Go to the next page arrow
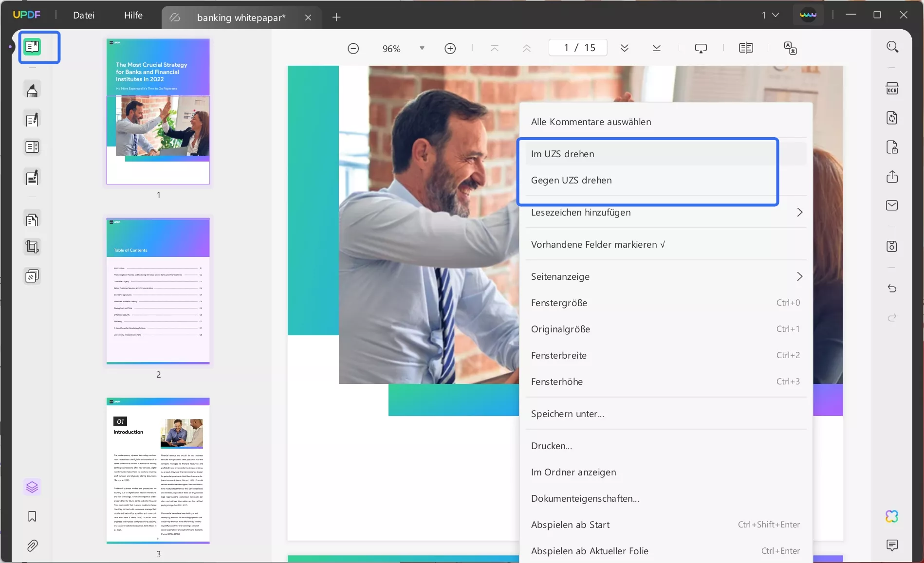This screenshot has height=563, width=924. [x=625, y=48]
